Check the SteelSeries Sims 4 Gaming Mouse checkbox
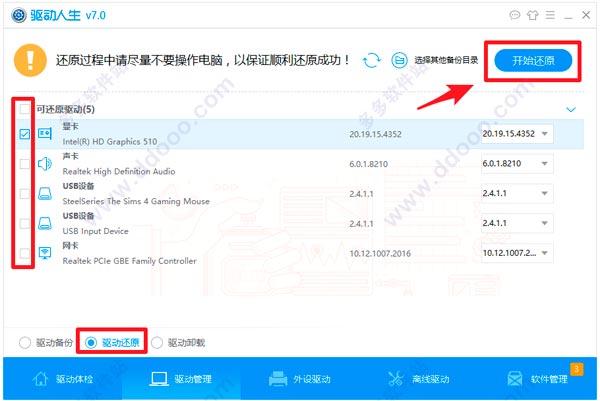This screenshot has height=401, width=600. [24, 194]
